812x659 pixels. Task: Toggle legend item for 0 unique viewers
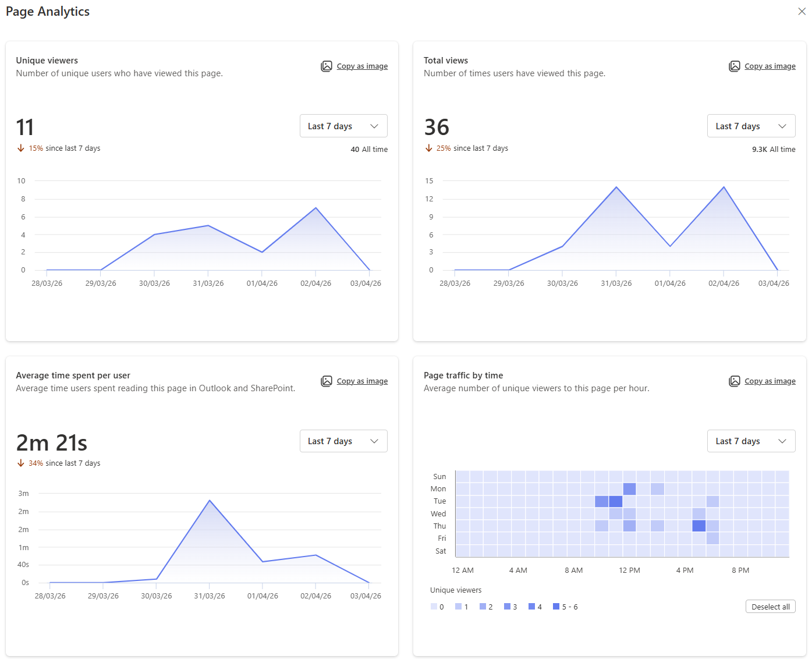437,607
